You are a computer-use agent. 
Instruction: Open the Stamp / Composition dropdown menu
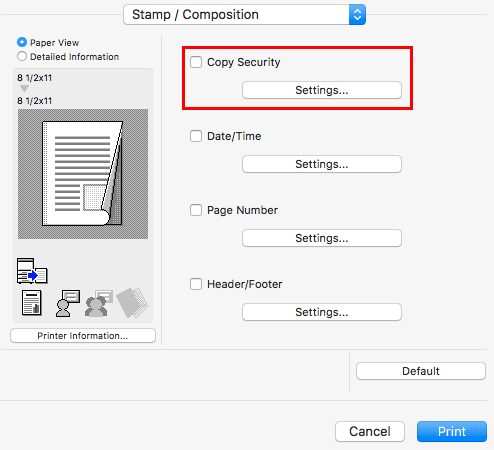pos(245,15)
